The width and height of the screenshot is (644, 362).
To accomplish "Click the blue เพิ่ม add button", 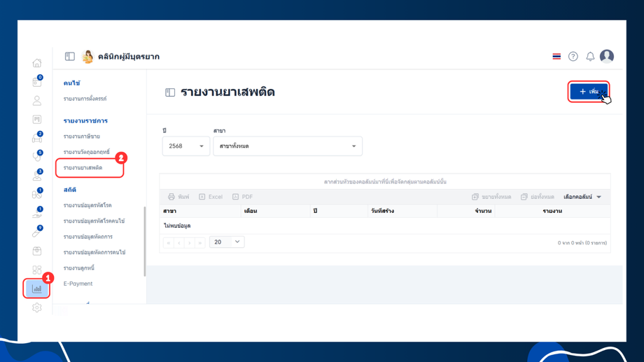I will point(589,91).
